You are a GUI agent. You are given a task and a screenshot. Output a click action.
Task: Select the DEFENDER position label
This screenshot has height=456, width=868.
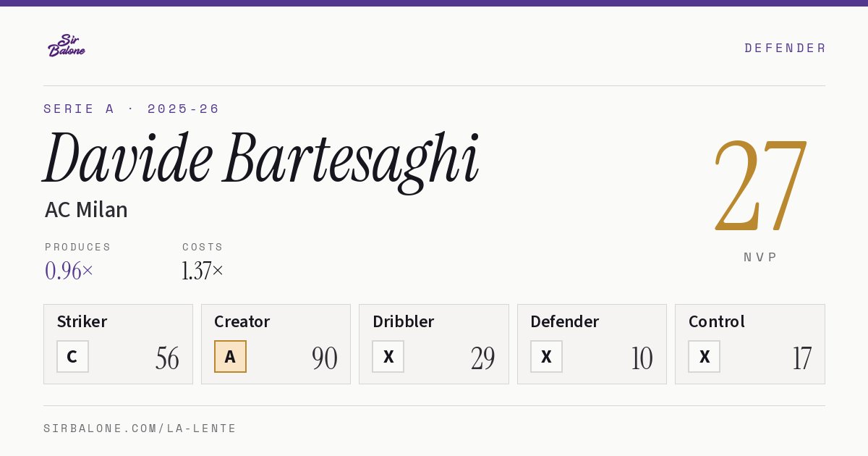click(785, 48)
